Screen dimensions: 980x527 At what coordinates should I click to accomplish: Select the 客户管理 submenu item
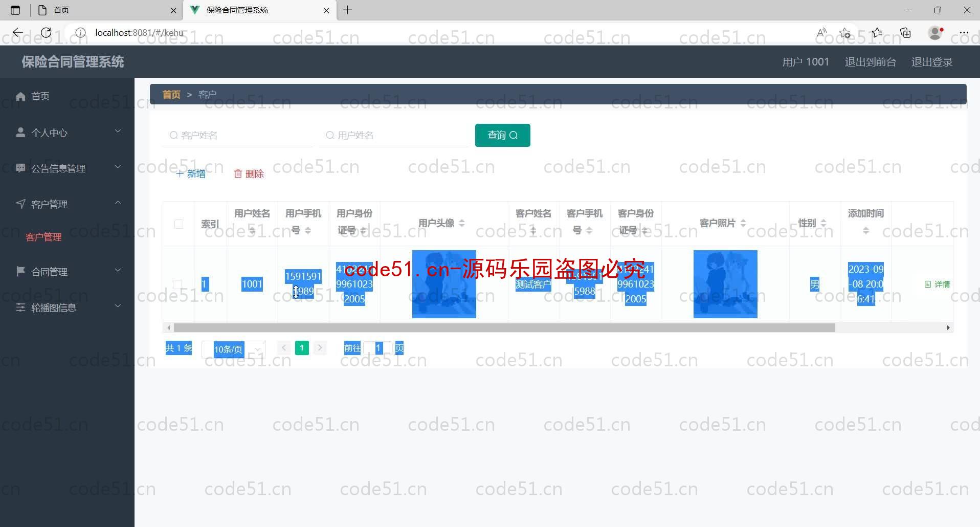[x=44, y=237]
